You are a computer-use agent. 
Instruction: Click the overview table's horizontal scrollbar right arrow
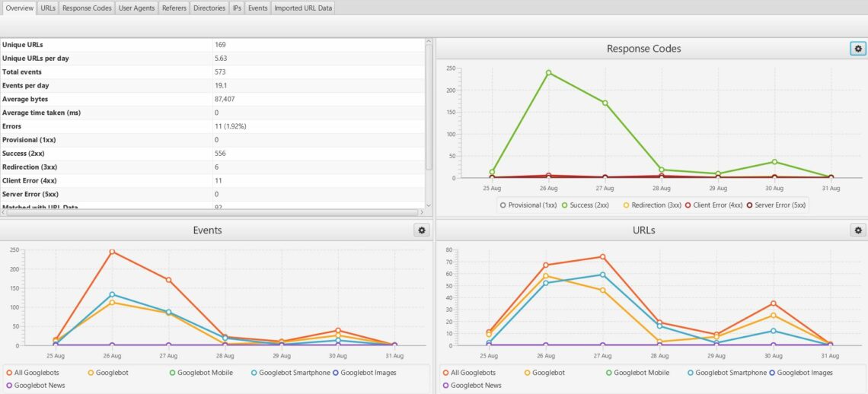tap(421, 212)
